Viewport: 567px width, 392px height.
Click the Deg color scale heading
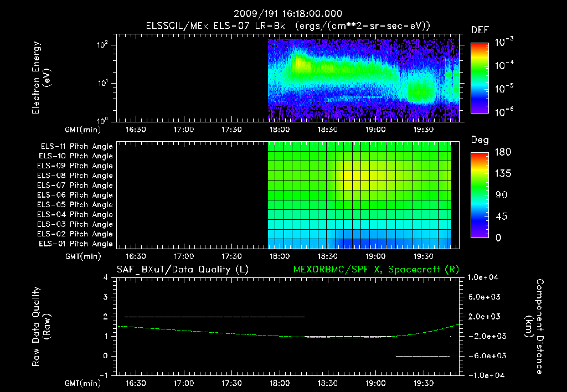[x=480, y=140]
